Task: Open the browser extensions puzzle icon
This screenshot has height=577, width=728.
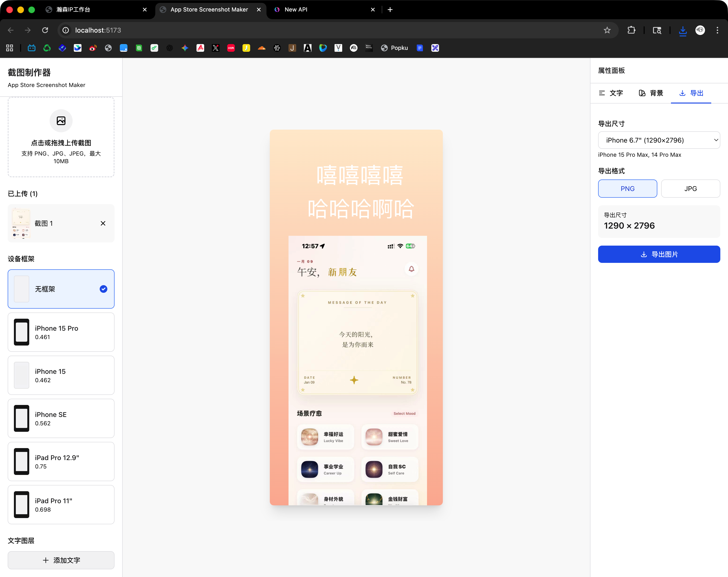Action: pos(631,30)
